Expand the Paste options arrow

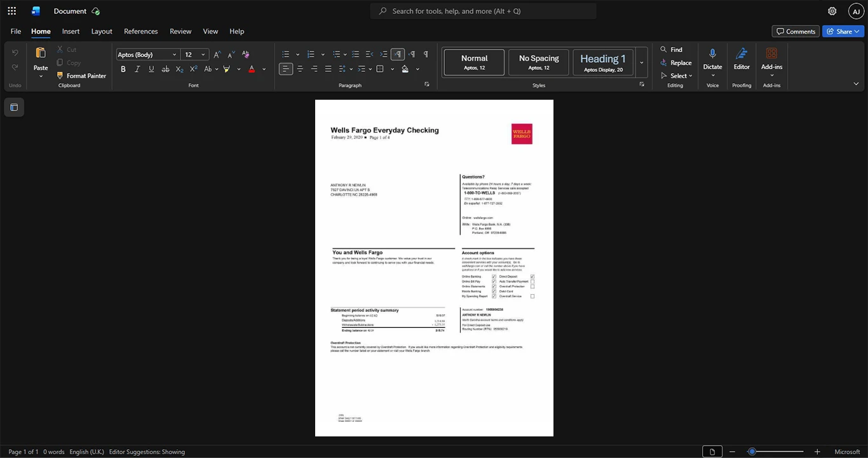coord(41,76)
